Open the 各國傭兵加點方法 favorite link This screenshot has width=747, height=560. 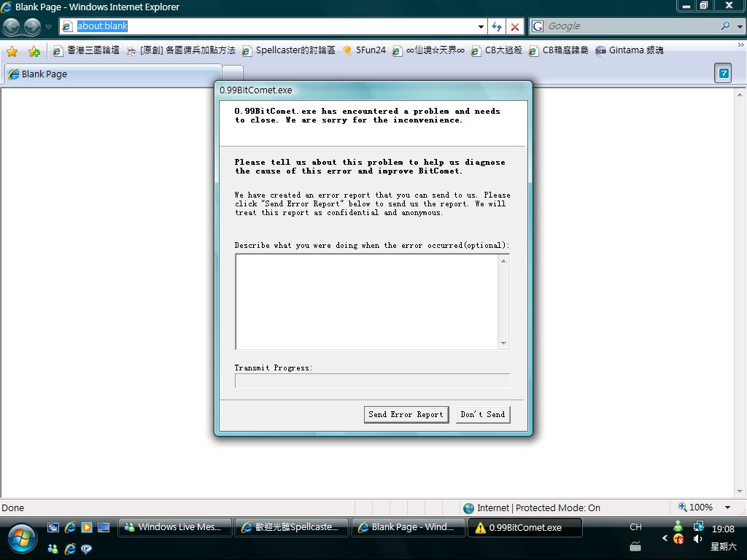181,50
